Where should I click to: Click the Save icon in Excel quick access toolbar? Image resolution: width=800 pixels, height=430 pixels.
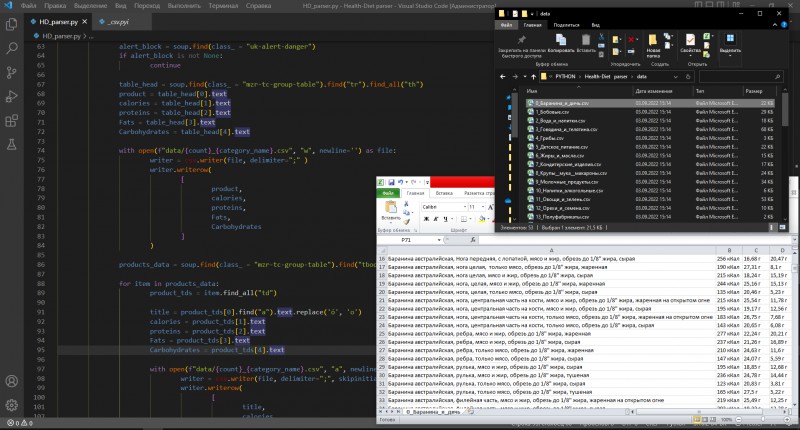point(391,182)
